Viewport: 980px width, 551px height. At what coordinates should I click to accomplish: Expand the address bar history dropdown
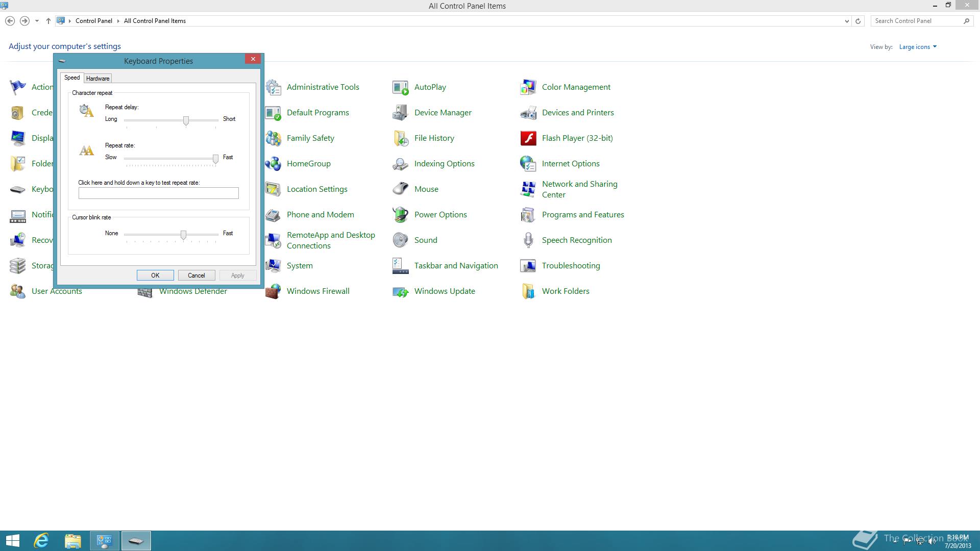pyautogui.click(x=847, y=21)
